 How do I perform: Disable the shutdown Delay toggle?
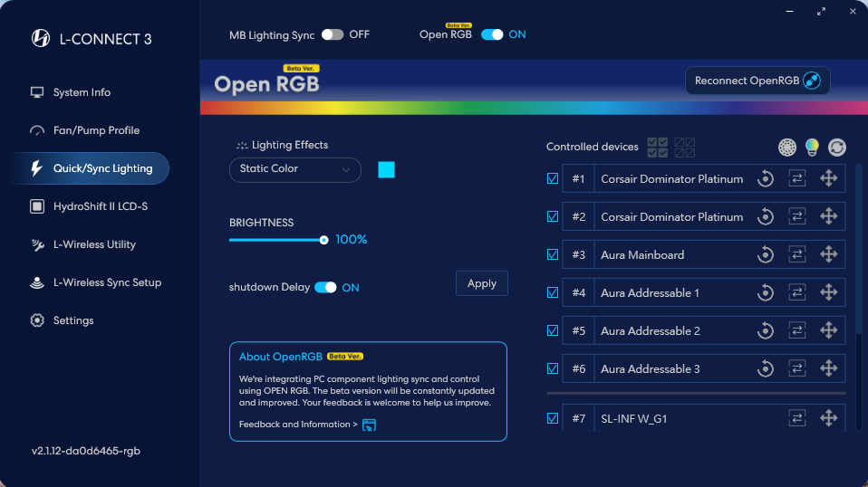pos(325,288)
